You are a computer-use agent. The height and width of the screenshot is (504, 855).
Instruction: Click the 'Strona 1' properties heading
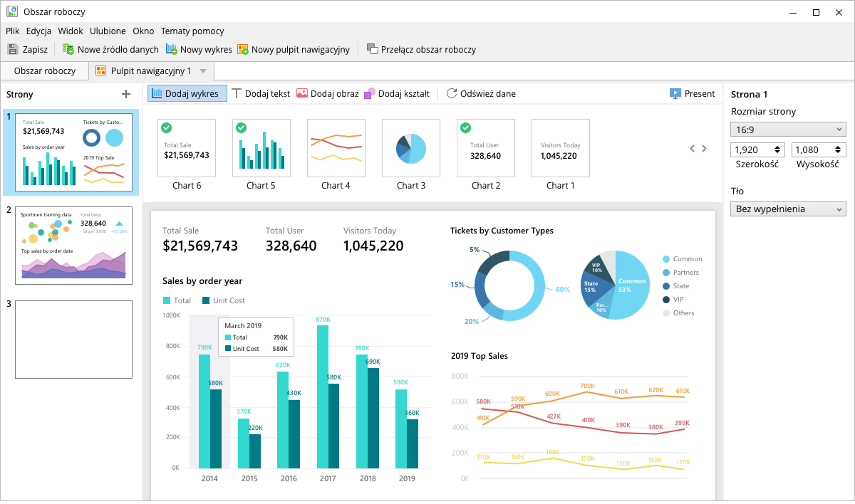pyautogui.click(x=749, y=94)
